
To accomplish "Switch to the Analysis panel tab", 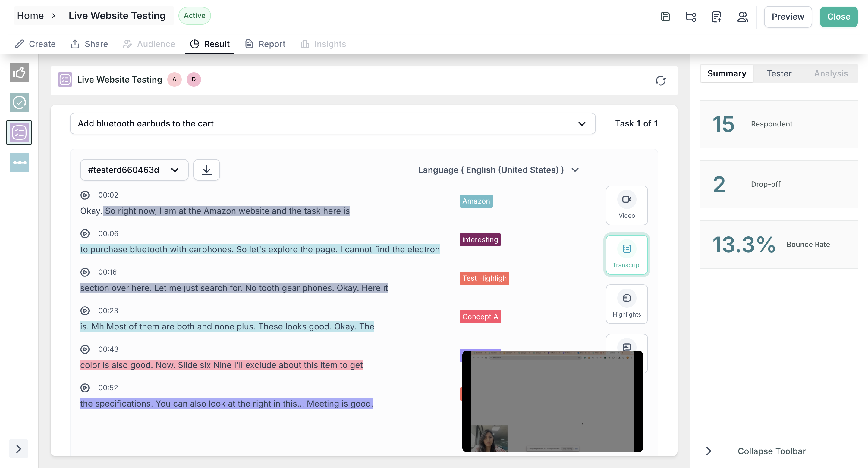I will (831, 73).
